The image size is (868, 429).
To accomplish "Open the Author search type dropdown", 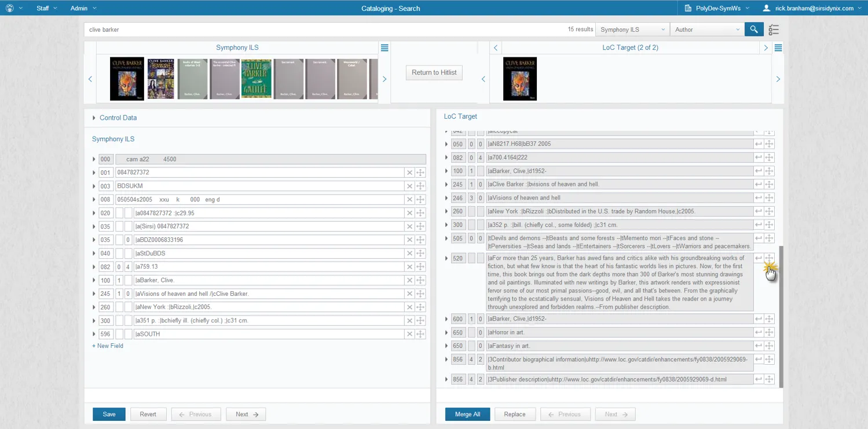I will click(707, 30).
